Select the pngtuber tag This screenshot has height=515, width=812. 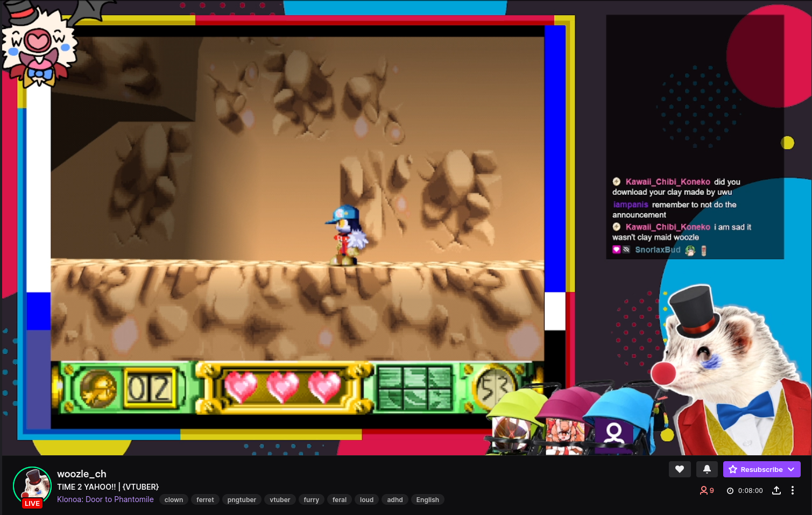point(242,500)
